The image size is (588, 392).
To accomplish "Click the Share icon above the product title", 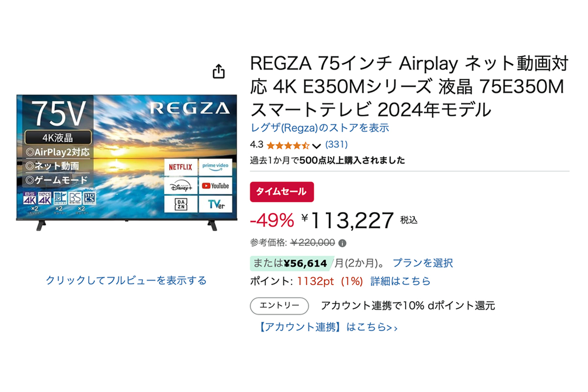I will (218, 71).
